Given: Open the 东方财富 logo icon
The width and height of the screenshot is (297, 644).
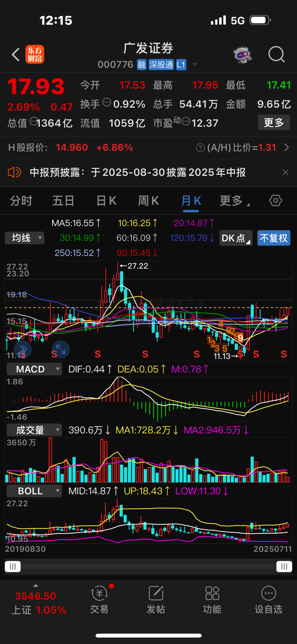Looking at the screenshot, I should pos(35,55).
